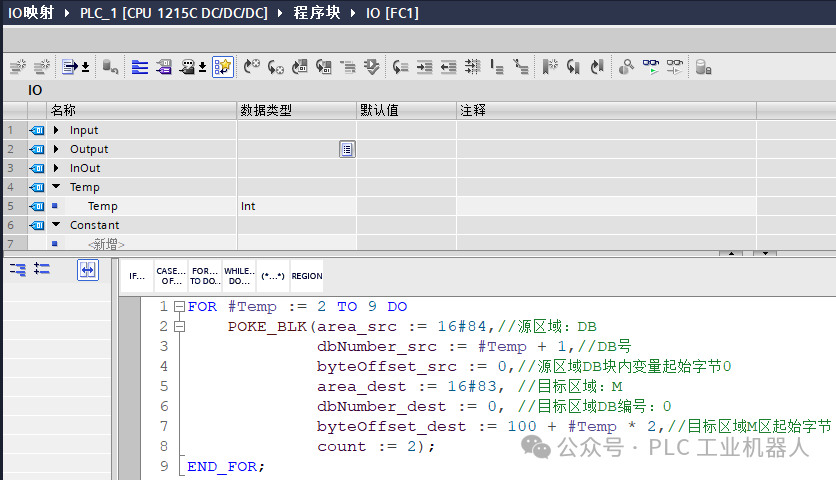
Task: Expand the Output section row
Action: coord(56,149)
